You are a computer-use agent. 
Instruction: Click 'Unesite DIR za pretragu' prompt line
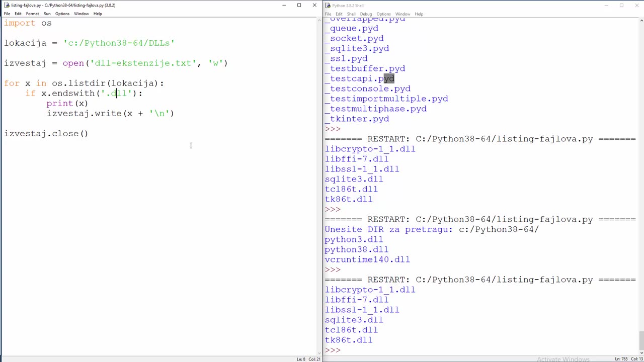click(432, 230)
